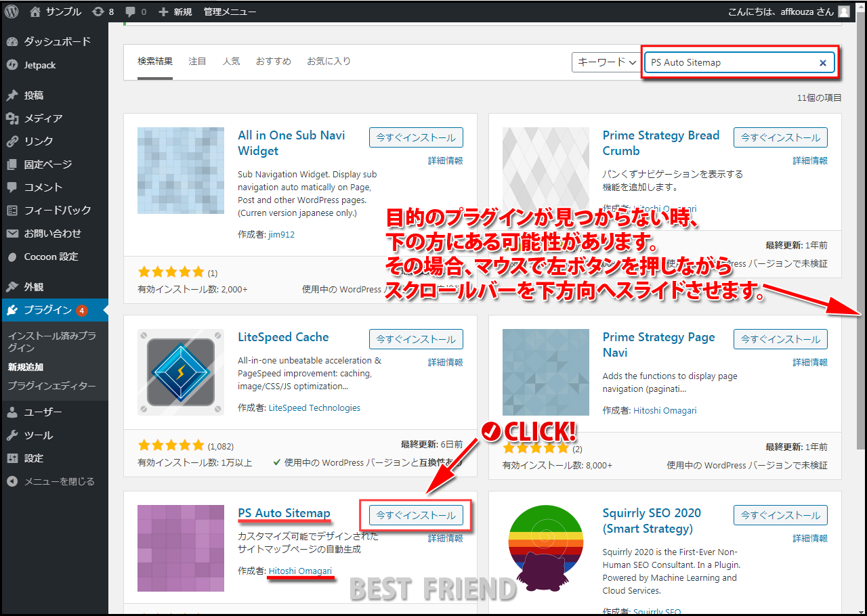Viewport: 867px width, 616px height.
Task: Open 詳細情報 for Prime Strategy Bread Crumb
Action: [810, 161]
